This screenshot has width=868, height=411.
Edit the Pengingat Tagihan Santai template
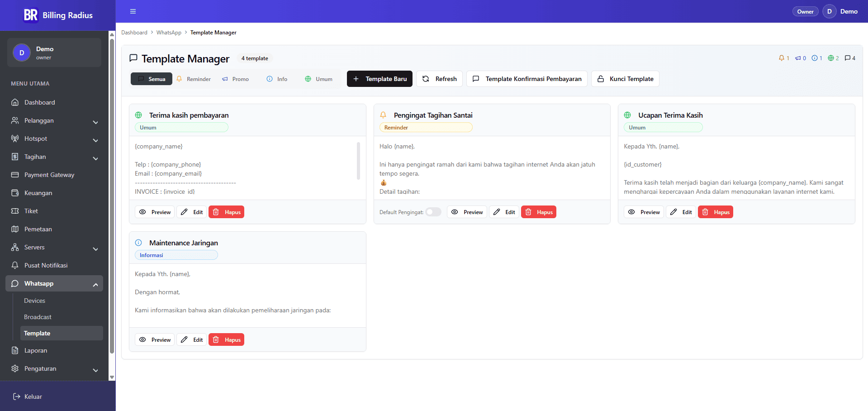(x=504, y=212)
